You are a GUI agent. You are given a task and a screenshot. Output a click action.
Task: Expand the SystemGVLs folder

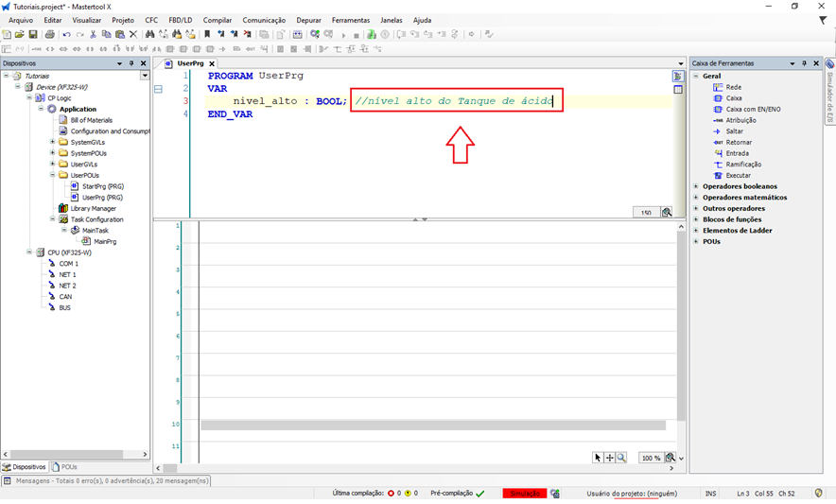click(52, 142)
